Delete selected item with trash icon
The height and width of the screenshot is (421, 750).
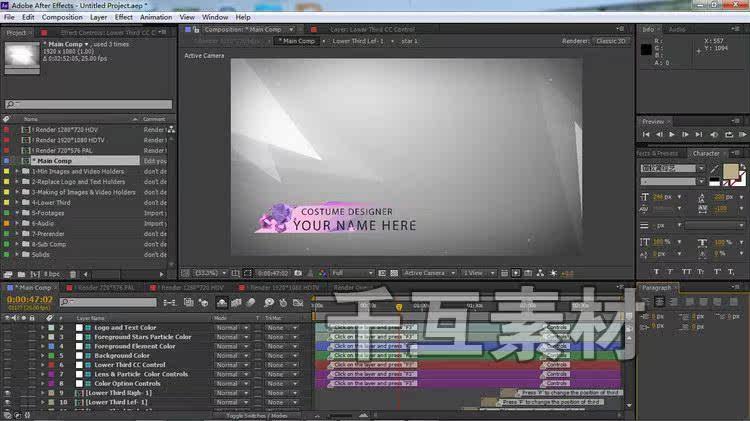click(x=73, y=274)
